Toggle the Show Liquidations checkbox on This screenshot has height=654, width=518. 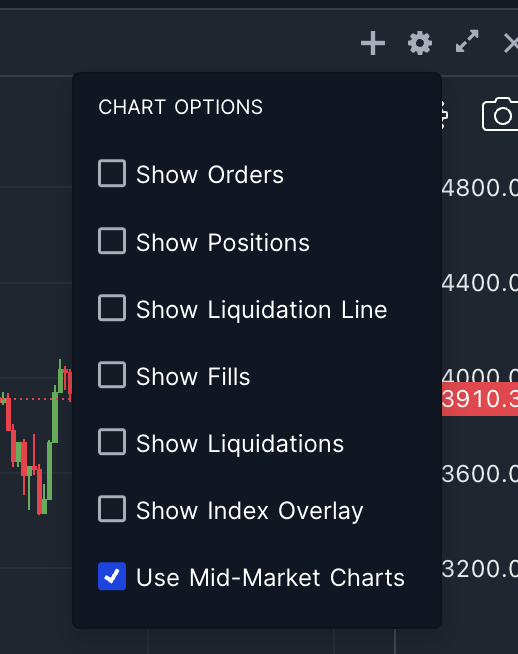[112, 442]
